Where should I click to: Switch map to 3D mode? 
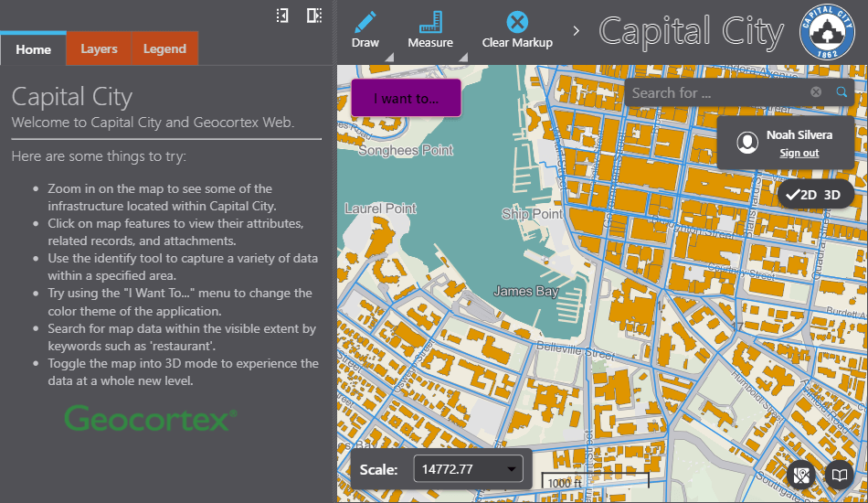[831, 194]
